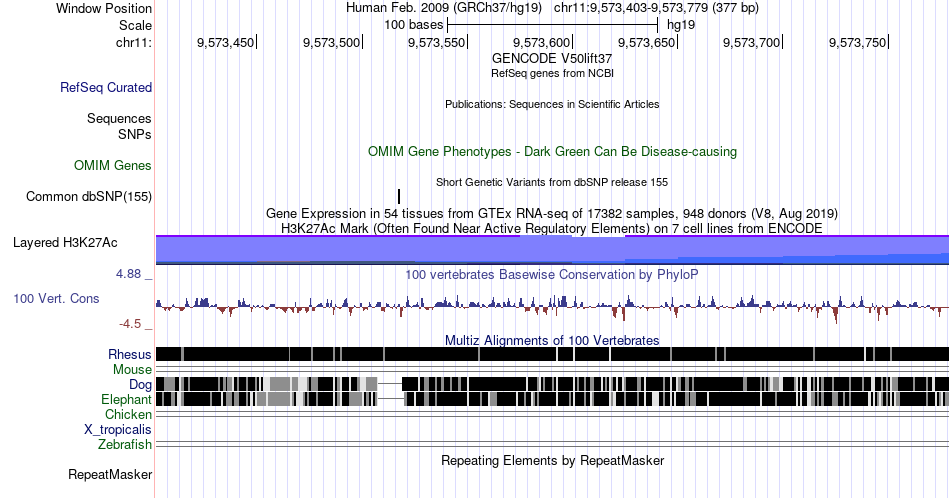Click RefSeq genes from NCBI title

click(552, 73)
